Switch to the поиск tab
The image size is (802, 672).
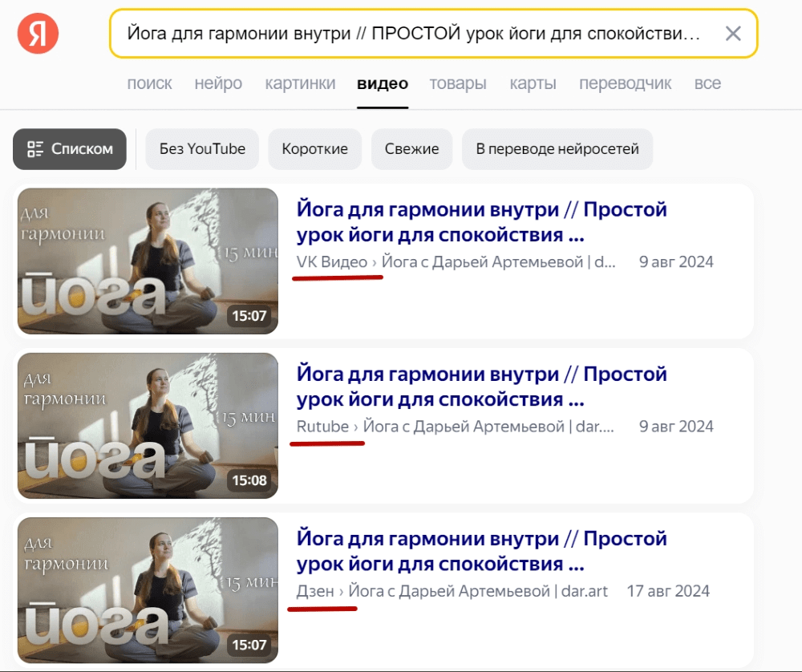[149, 83]
